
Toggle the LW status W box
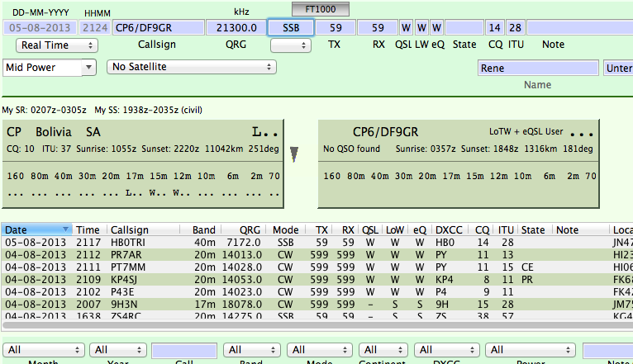[421, 27]
